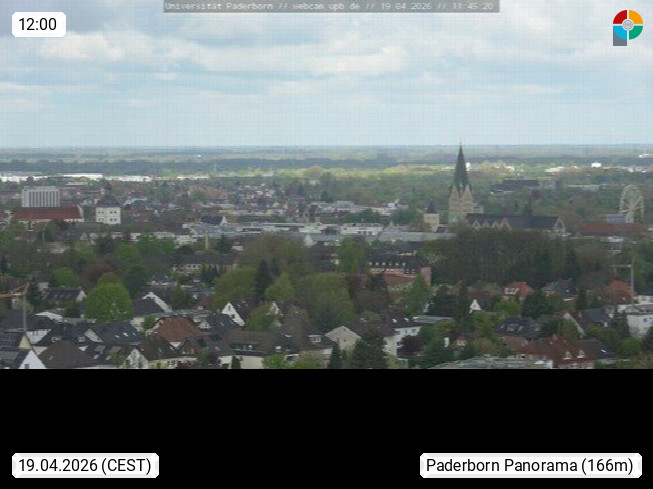This screenshot has width=653, height=489.
Task: Click the long red-roofed building on left
Action: pyautogui.click(x=47, y=214)
